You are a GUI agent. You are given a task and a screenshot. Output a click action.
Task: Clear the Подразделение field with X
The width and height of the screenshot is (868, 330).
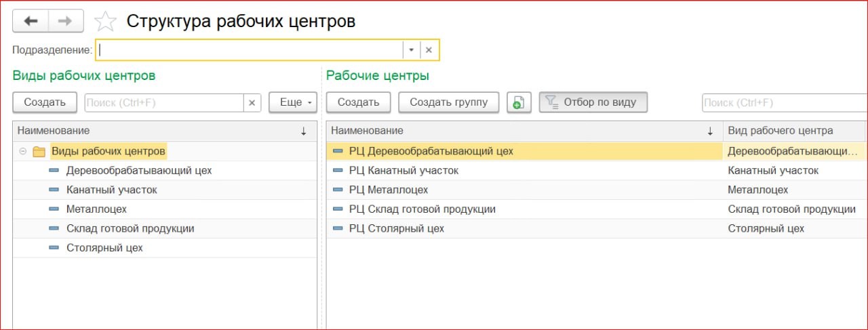[429, 50]
